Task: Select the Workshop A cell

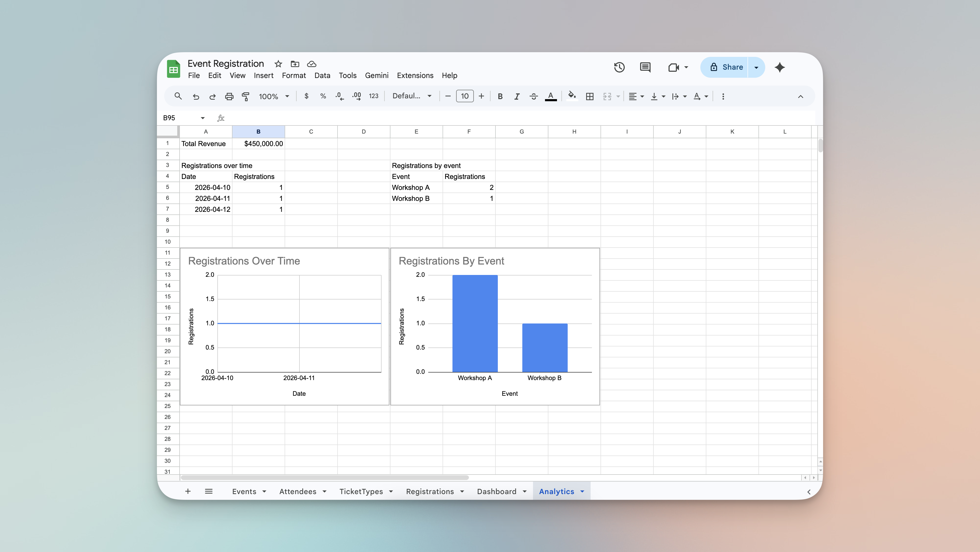Action: 416,188
